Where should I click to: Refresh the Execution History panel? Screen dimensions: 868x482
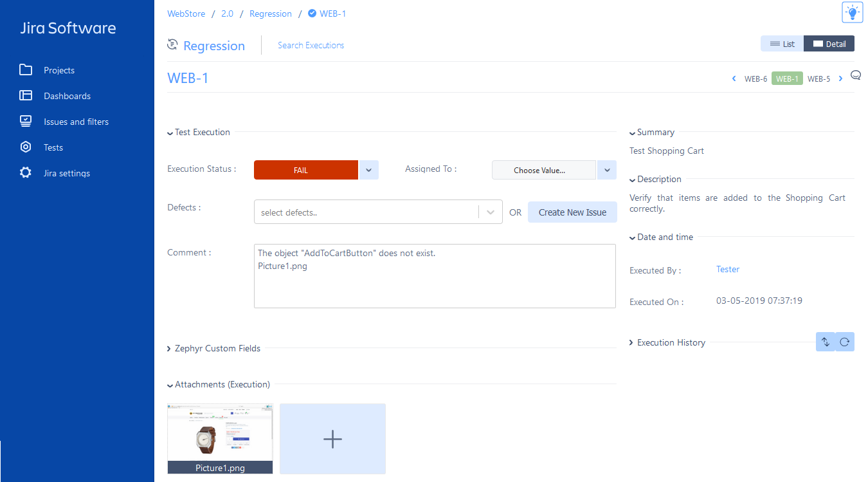point(844,342)
